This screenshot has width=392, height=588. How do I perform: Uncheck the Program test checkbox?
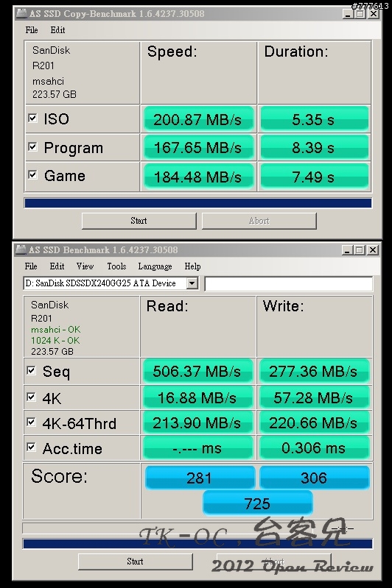(32, 146)
